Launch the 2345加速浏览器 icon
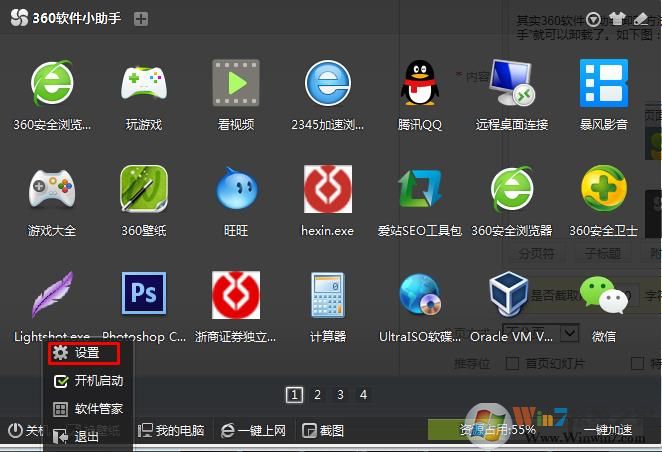Screen dimensions: 662x452 [x=328, y=83]
